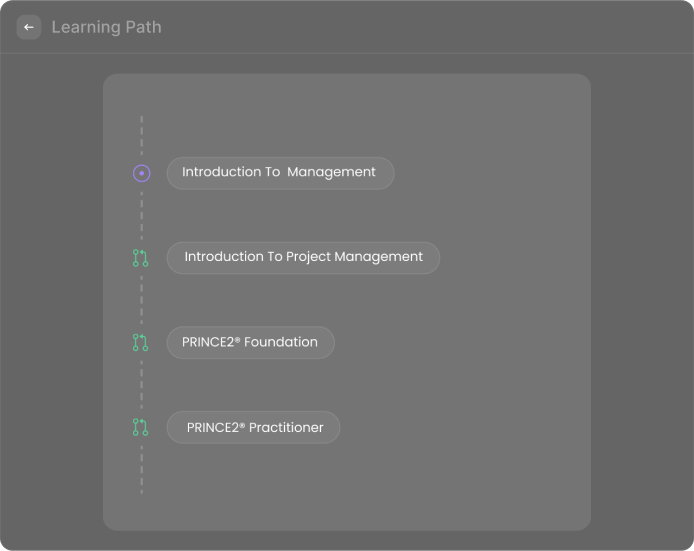
Task: Click the word Practitioner in the last course pill
Action: (286, 428)
